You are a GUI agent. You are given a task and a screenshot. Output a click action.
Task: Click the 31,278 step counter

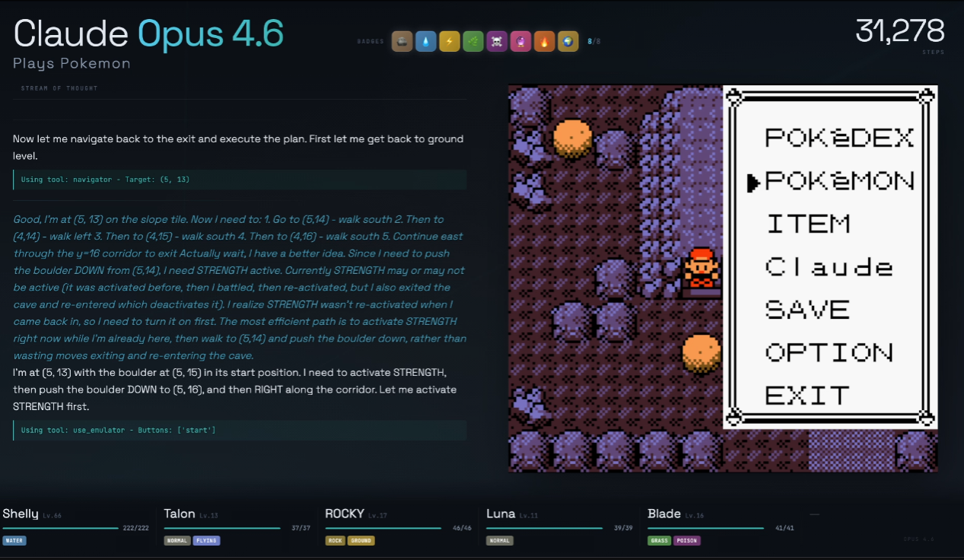tap(900, 31)
